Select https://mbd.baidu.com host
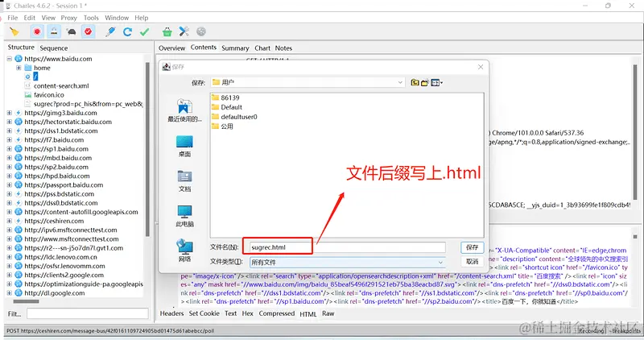Screen dimensions: 644x340 click(x=58, y=158)
